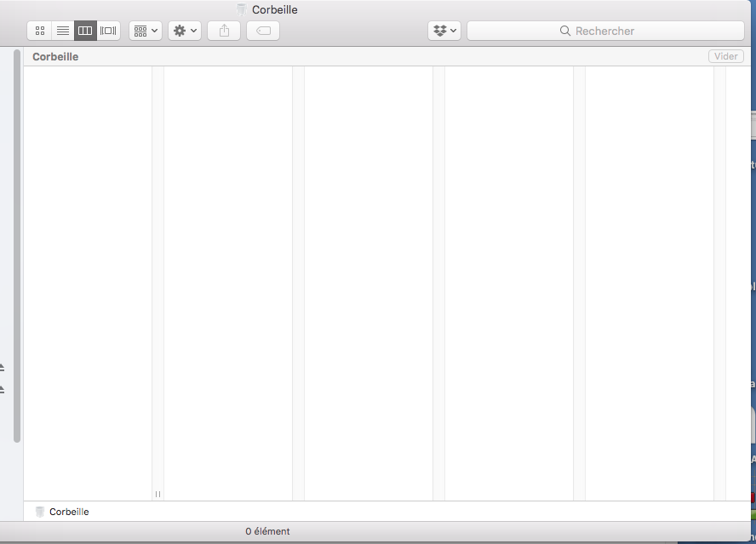Click the trash icon in the title bar
Screen dimensions: 756x544
click(x=242, y=10)
